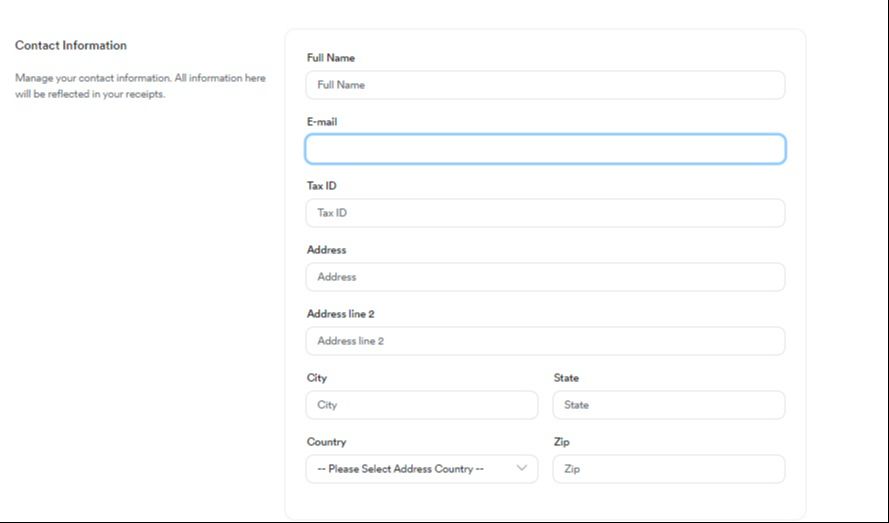Focus the E-mail text box
This screenshot has height=523, width=889.
[x=545, y=149]
